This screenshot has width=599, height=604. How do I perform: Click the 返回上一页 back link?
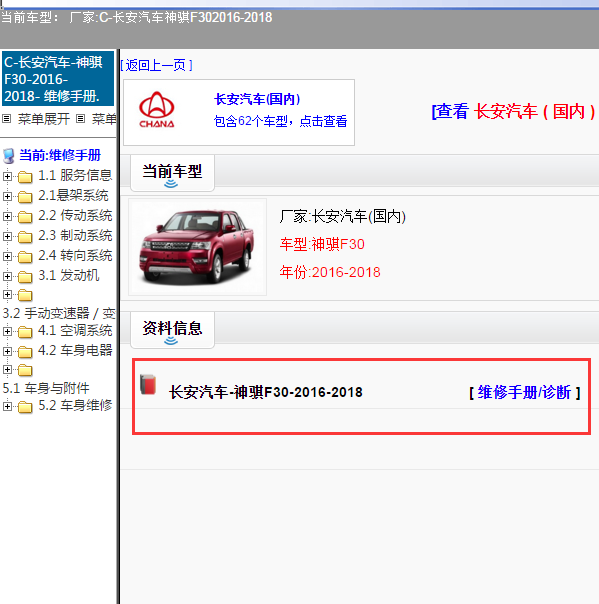tap(156, 65)
